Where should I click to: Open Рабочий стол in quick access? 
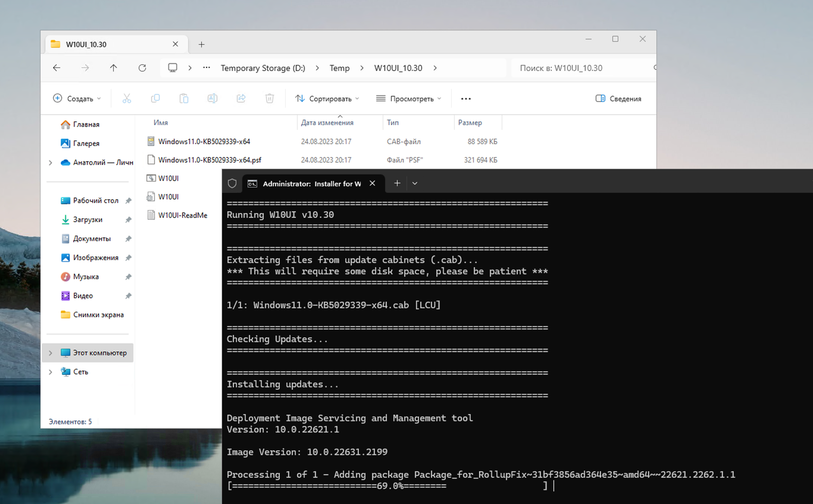point(89,201)
